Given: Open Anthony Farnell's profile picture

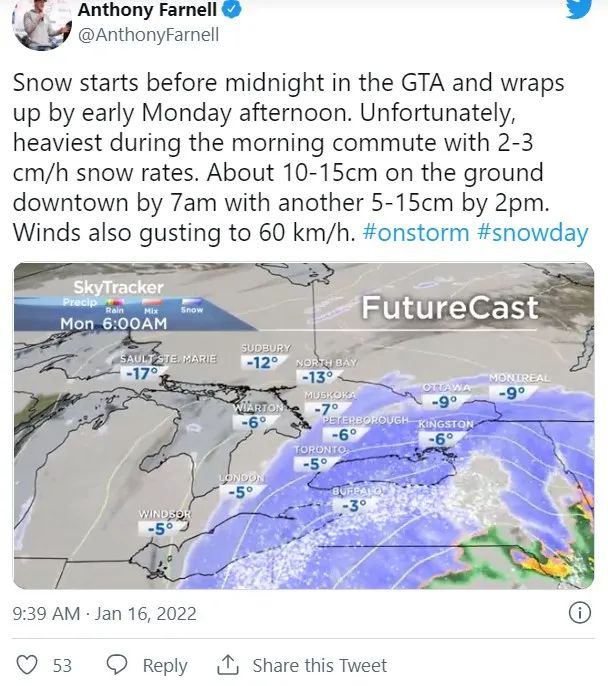Looking at the screenshot, I should pyautogui.click(x=42, y=23).
